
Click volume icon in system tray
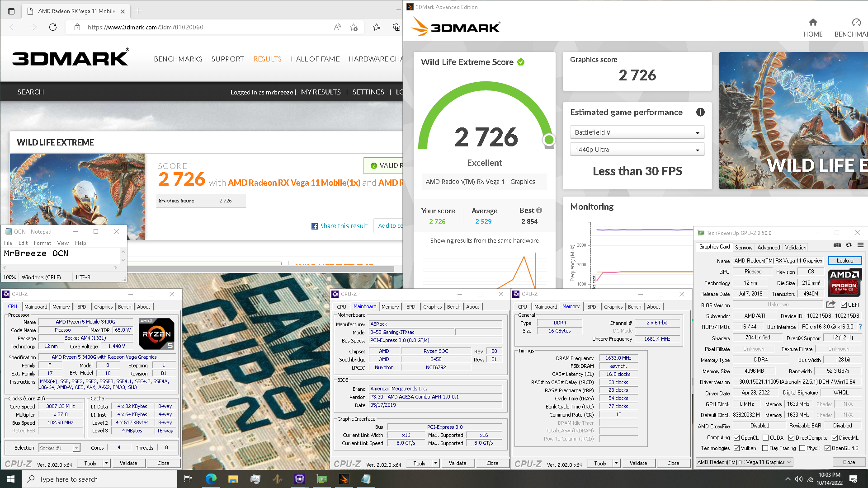[x=799, y=479]
